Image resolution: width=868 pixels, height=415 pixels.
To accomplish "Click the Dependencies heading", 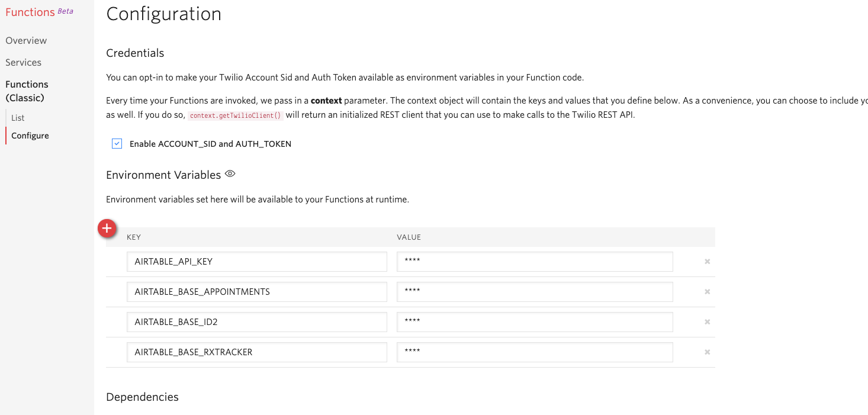I will [142, 397].
